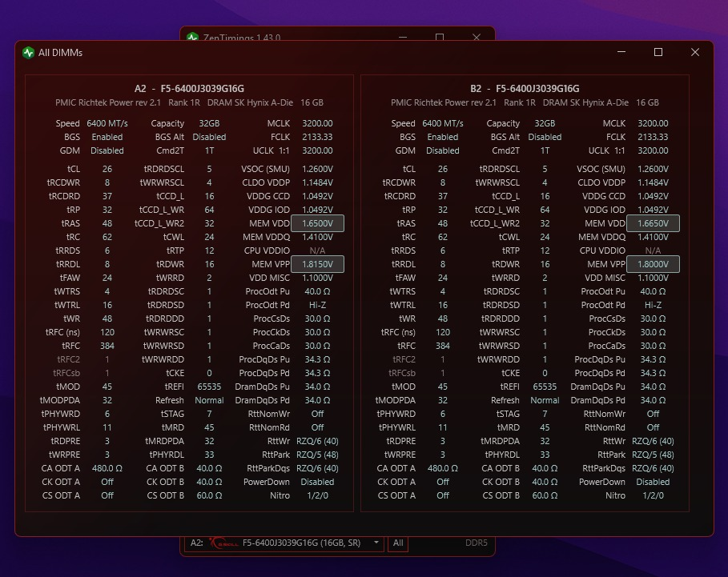Click A2 tREFI value 65535
Image resolution: width=728 pixels, height=577 pixels.
[209, 387]
